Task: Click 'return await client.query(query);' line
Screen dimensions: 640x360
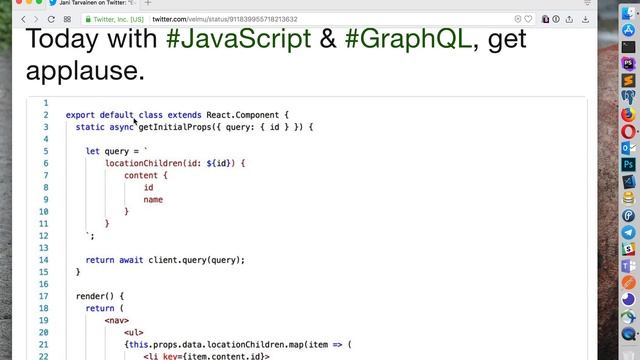Action: [x=165, y=260]
